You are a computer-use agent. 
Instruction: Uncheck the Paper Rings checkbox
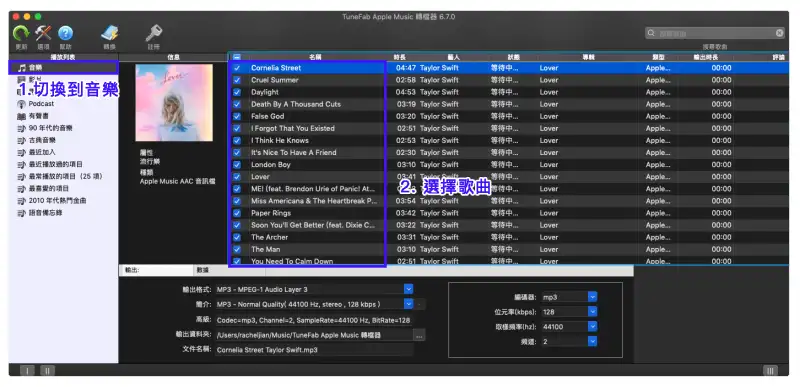237,213
